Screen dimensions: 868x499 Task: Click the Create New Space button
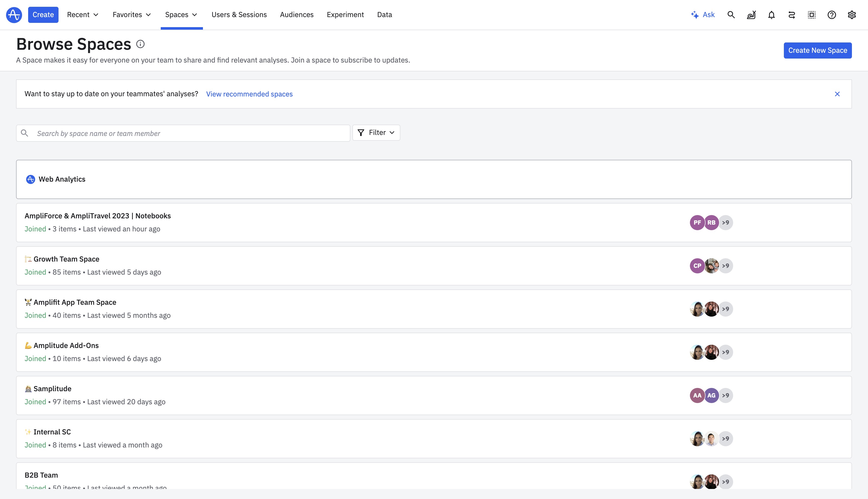818,51
